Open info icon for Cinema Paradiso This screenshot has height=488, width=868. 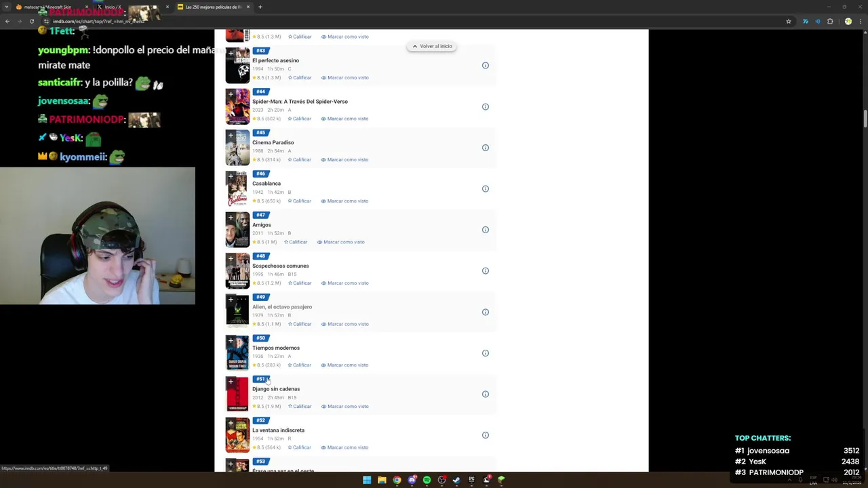click(485, 148)
